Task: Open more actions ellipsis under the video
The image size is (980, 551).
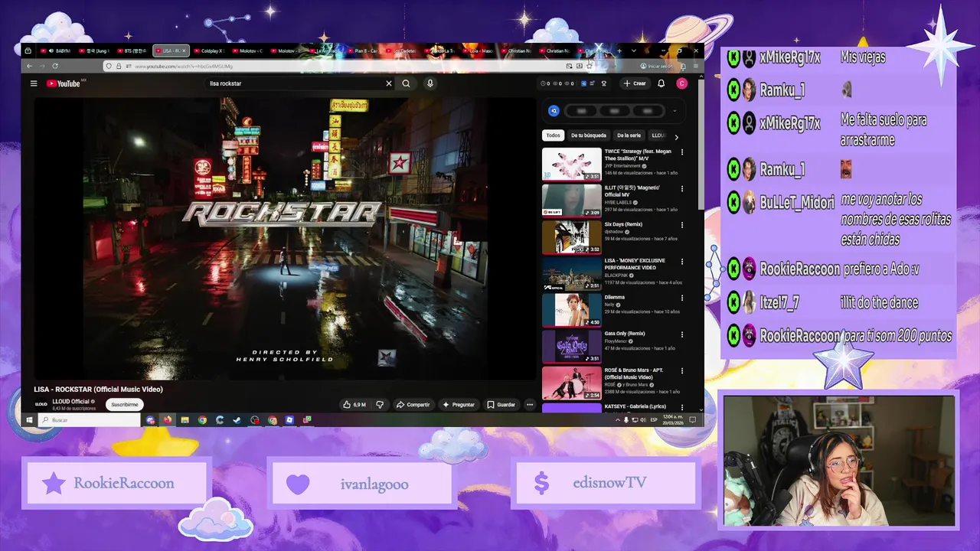Action: click(529, 404)
